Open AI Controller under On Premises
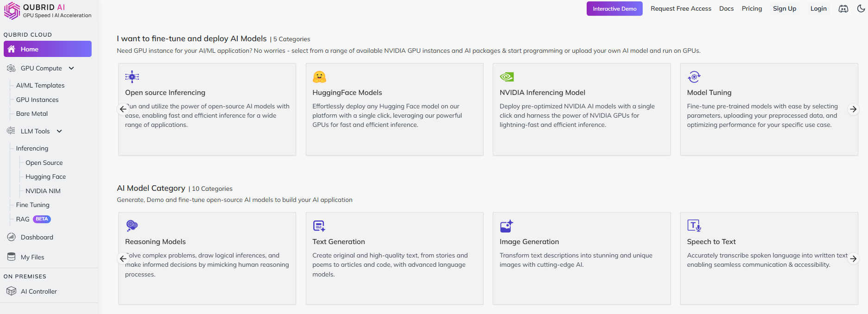The height and width of the screenshot is (314, 868). pos(39,291)
